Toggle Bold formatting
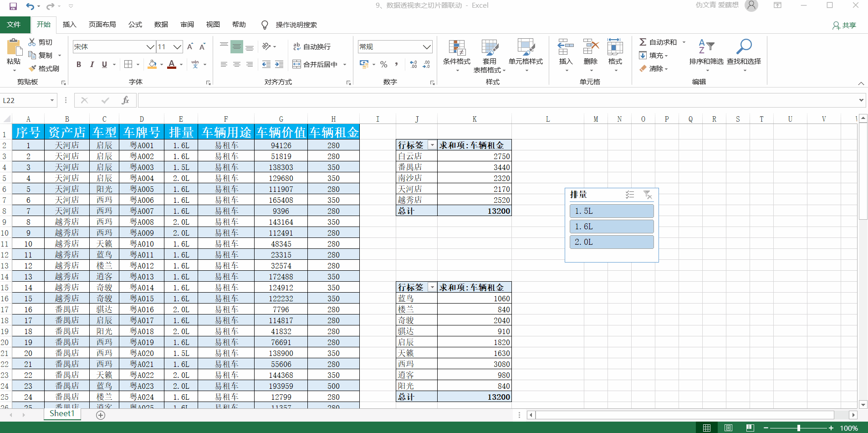Screen dimensions: 868x433 [79, 64]
